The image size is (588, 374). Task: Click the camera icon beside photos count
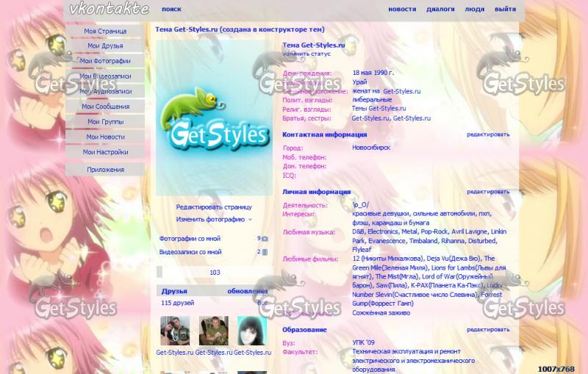coord(265,239)
